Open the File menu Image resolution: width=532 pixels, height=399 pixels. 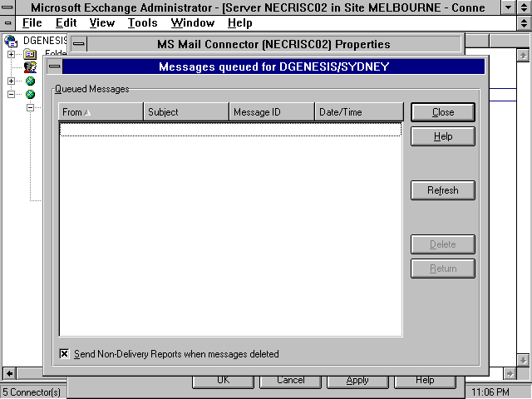32,23
